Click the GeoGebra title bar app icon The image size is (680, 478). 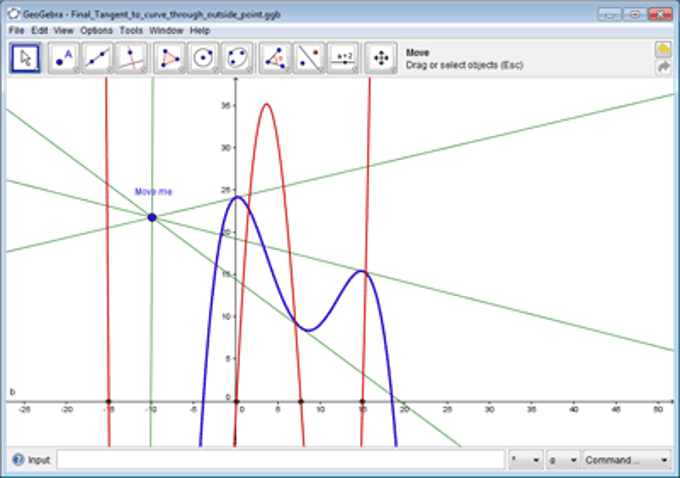point(13,14)
